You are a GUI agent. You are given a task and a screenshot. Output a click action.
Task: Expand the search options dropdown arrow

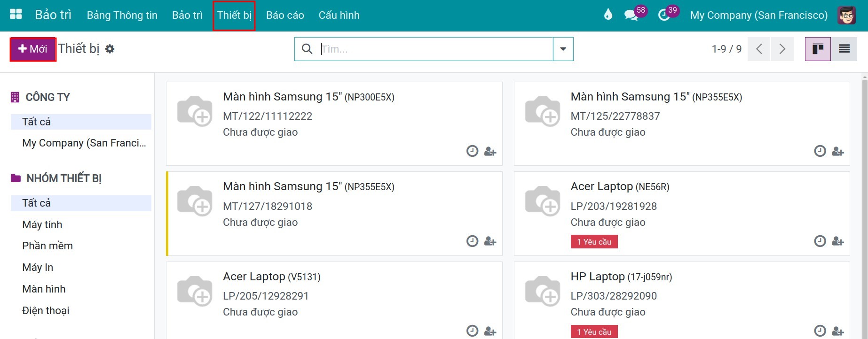(x=563, y=49)
